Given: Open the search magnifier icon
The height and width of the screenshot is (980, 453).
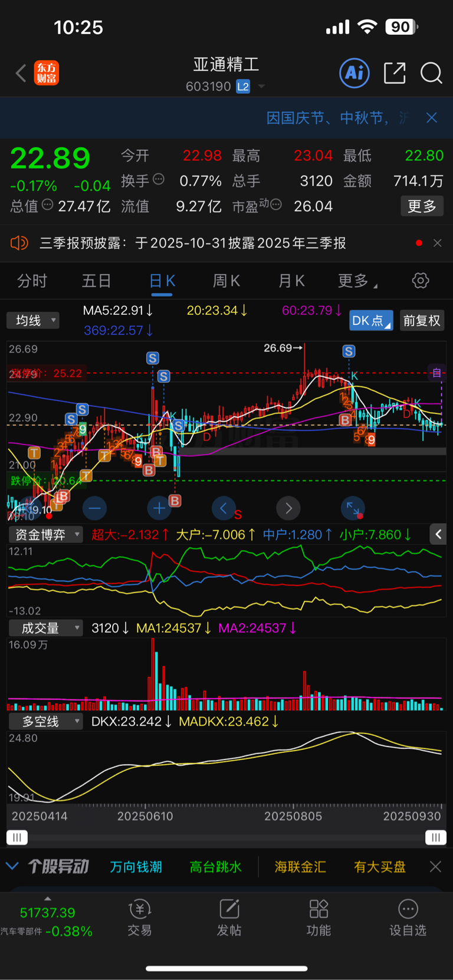Looking at the screenshot, I should pyautogui.click(x=431, y=73).
